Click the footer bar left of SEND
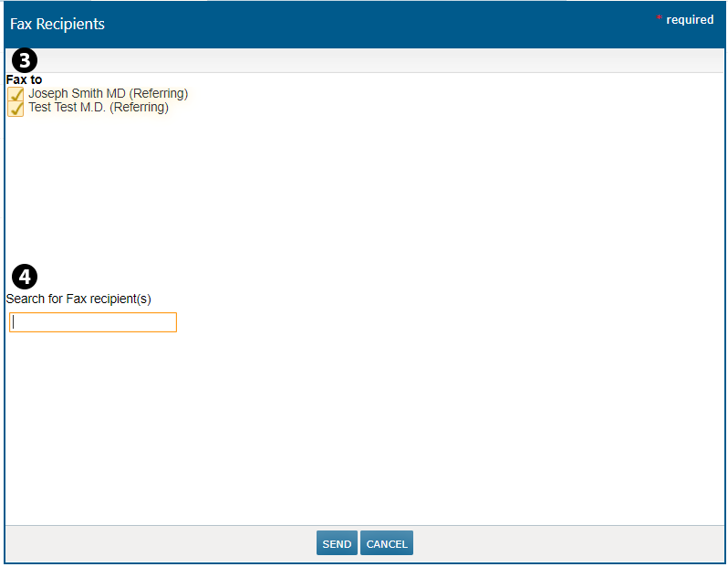Image resolution: width=728 pixels, height=567 pixels. (x=155, y=544)
